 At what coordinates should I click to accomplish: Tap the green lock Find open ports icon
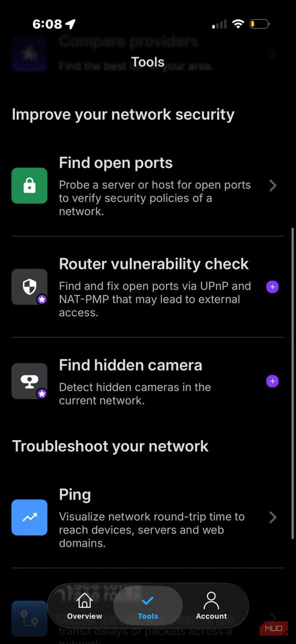(x=29, y=186)
